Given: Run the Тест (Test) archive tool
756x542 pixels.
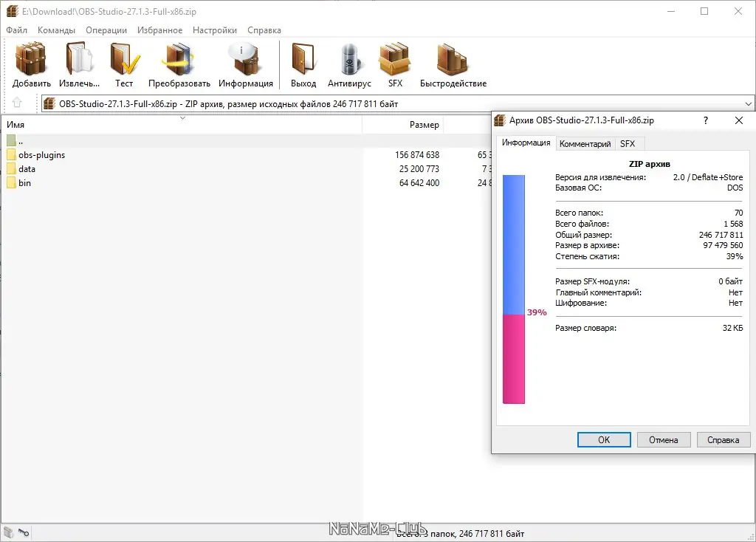Looking at the screenshot, I should click(x=124, y=65).
